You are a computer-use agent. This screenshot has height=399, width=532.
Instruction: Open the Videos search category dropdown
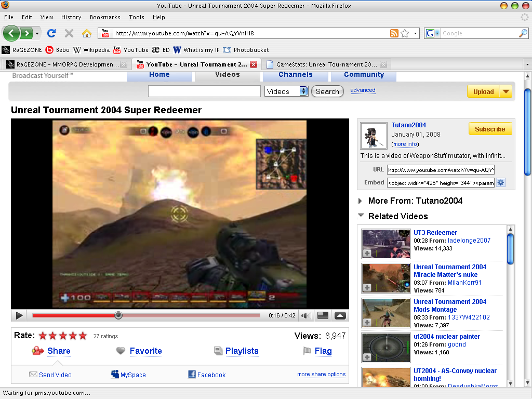[287, 91]
